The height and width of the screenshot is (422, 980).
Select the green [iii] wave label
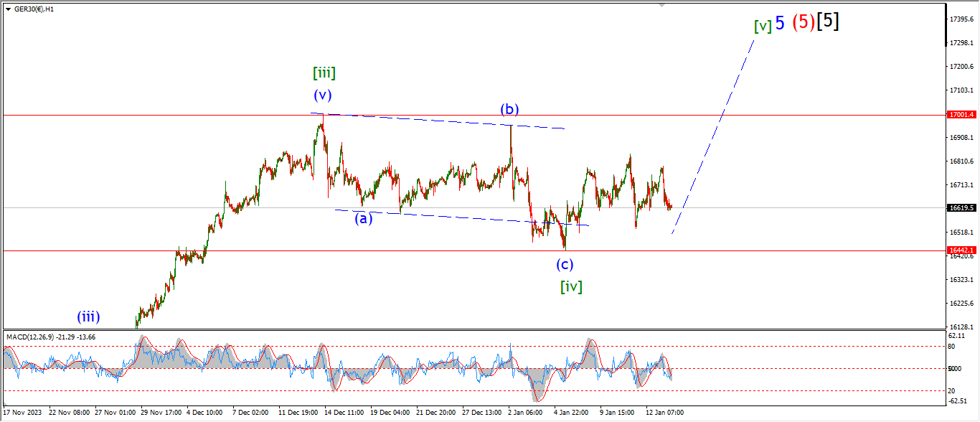point(324,72)
